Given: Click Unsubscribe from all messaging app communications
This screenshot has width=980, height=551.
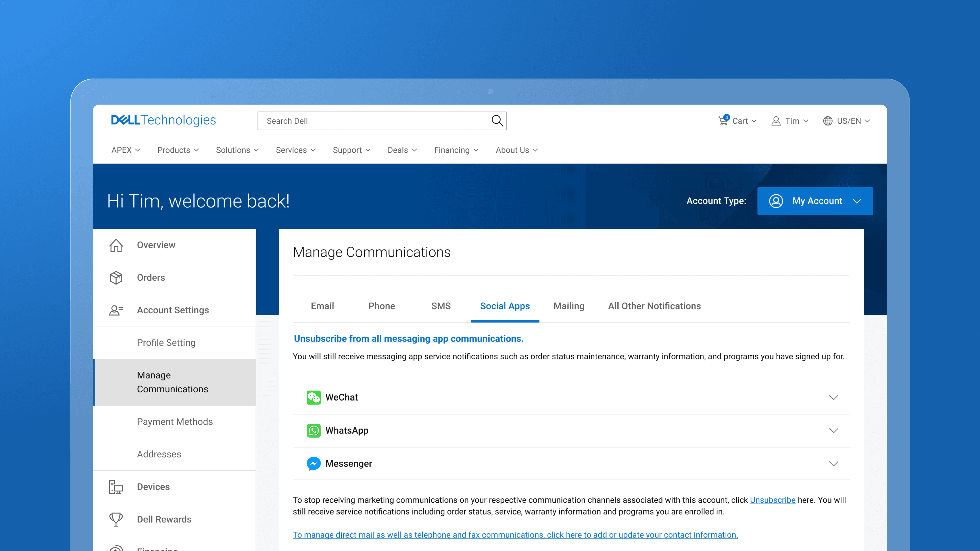Looking at the screenshot, I should coord(409,339).
